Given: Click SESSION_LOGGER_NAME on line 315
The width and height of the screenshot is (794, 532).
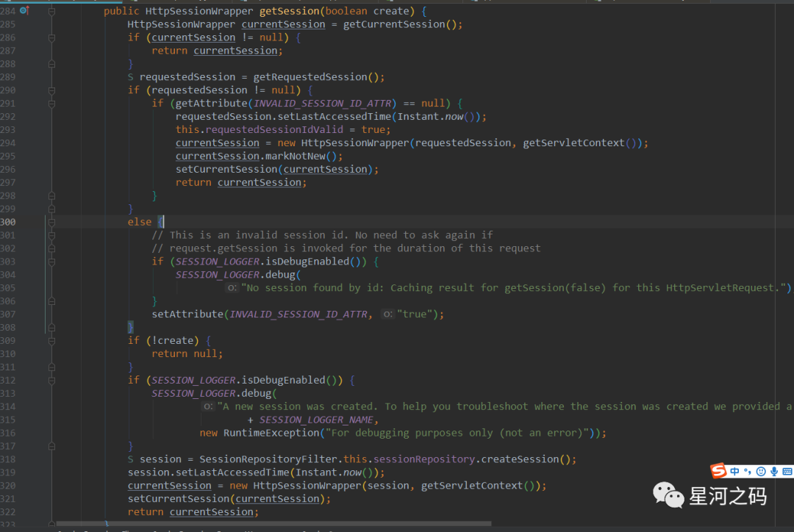Looking at the screenshot, I should [x=316, y=420].
